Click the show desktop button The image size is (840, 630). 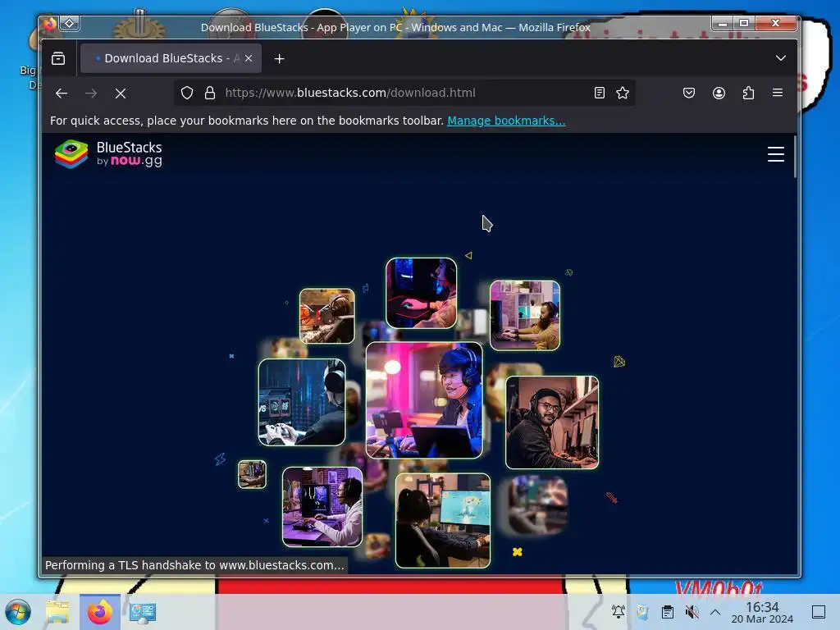point(819,611)
